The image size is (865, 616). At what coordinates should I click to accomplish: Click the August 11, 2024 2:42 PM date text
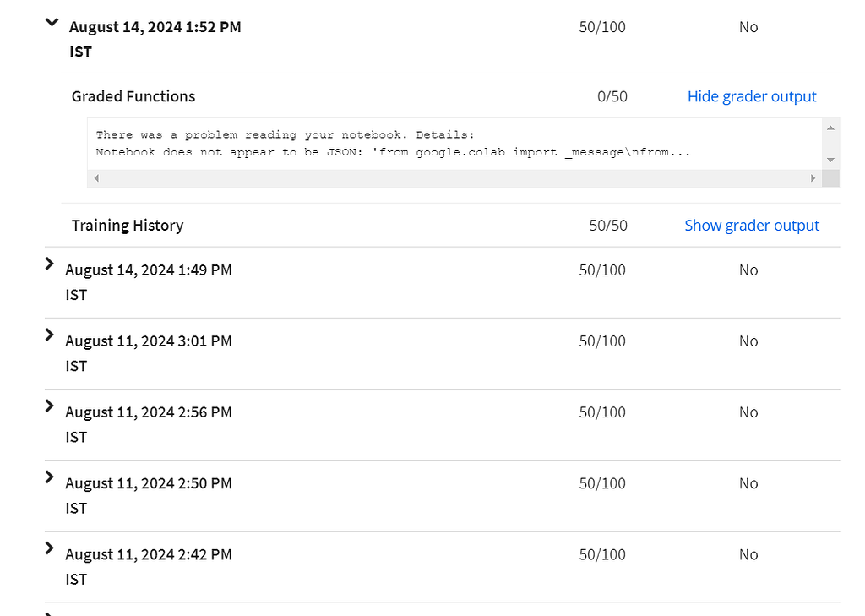pyautogui.click(x=149, y=554)
